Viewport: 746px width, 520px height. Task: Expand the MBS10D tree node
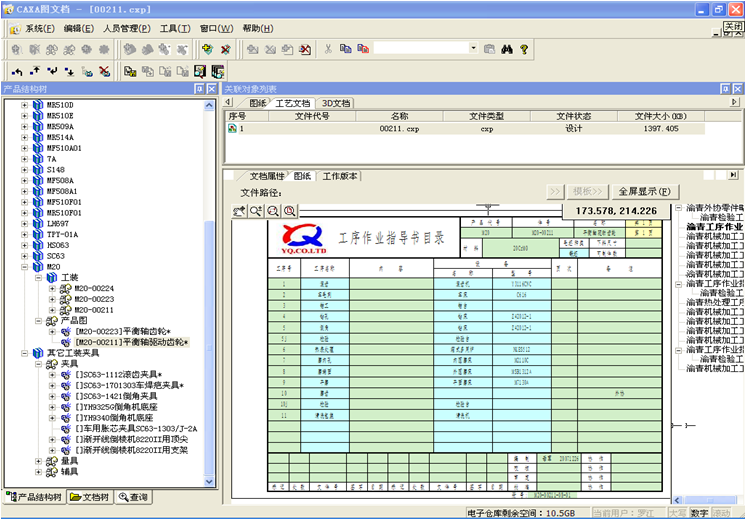coord(24,105)
